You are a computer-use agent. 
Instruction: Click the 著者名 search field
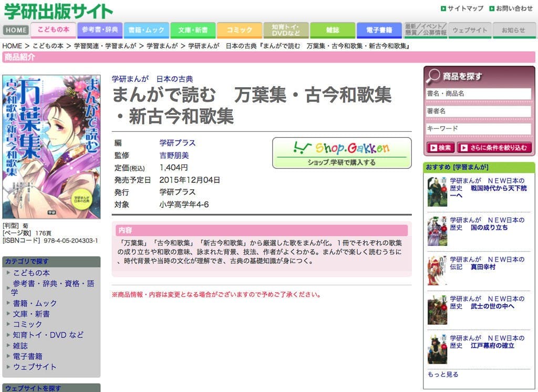pos(479,111)
